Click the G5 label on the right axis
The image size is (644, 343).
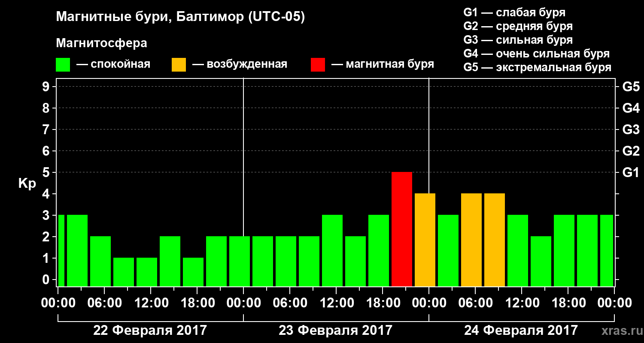tap(631, 87)
